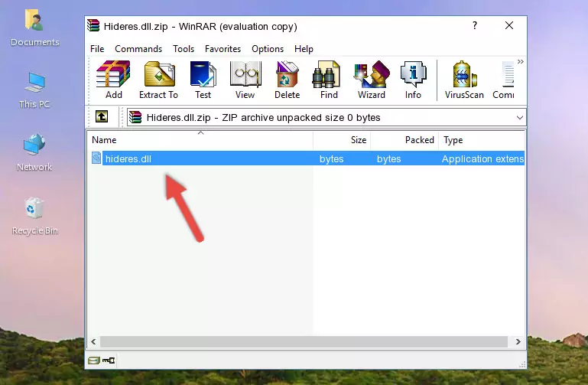Screen dimensions: 588x385
Task: Go up one folder level
Action: [102, 116]
